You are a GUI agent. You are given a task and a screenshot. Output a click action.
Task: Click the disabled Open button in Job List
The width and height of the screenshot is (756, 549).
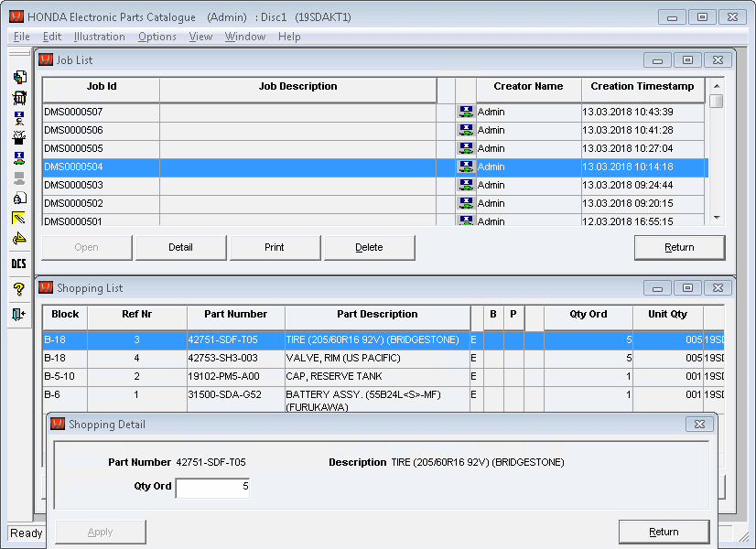(87, 247)
